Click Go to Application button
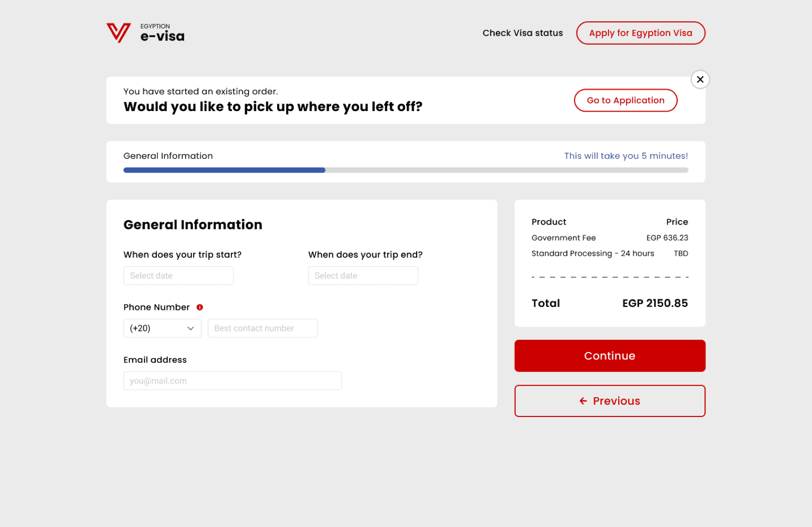 click(x=626, y=100)
